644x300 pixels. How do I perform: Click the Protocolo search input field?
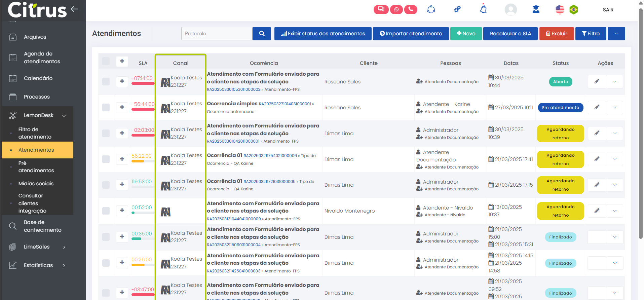pos(217,34)
